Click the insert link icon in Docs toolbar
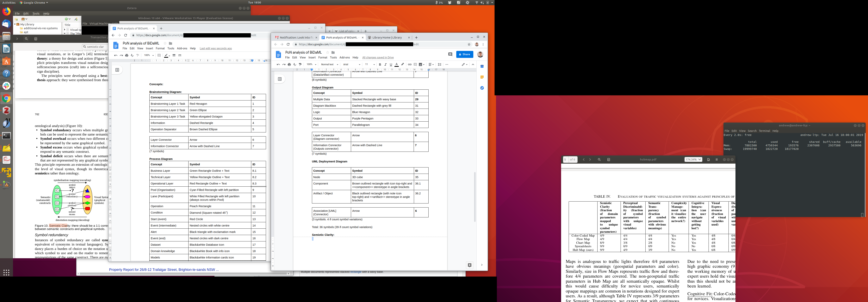 409,65
